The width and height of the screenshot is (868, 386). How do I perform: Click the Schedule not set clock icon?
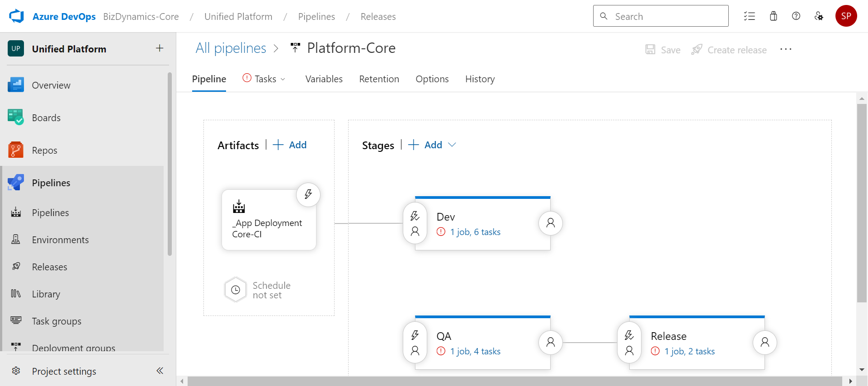(236, 290)
